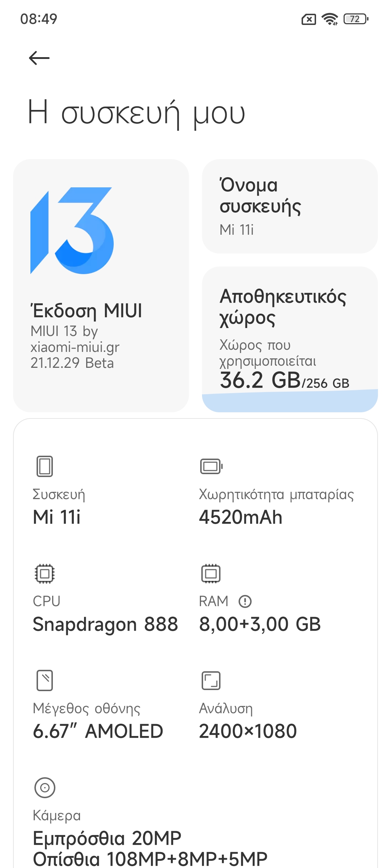Tap the screen size icon
391x868 pixels.
45,680
